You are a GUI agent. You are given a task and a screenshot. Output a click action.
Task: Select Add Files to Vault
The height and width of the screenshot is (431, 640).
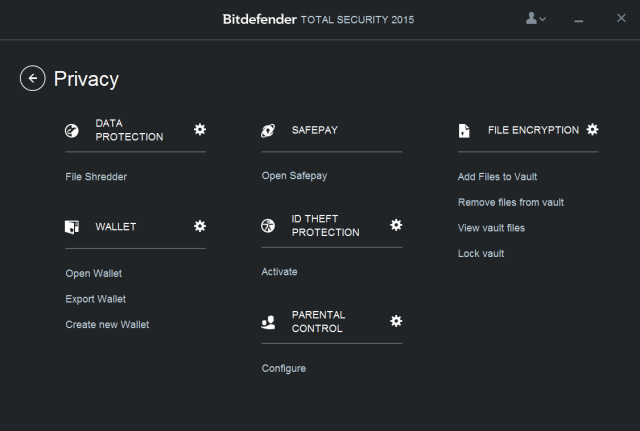pyautogui.click(x=497, y=177)
